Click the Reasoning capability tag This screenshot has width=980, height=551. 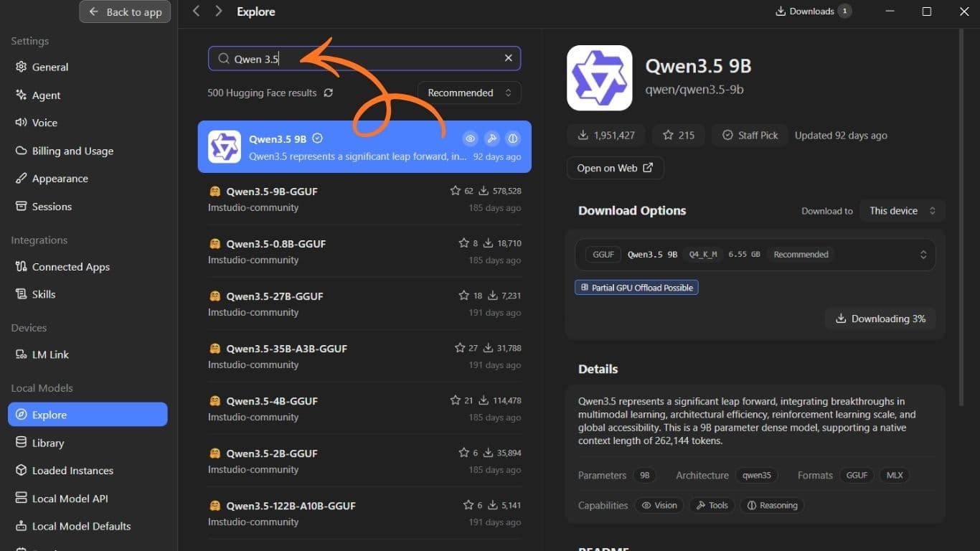coord(772,505)
